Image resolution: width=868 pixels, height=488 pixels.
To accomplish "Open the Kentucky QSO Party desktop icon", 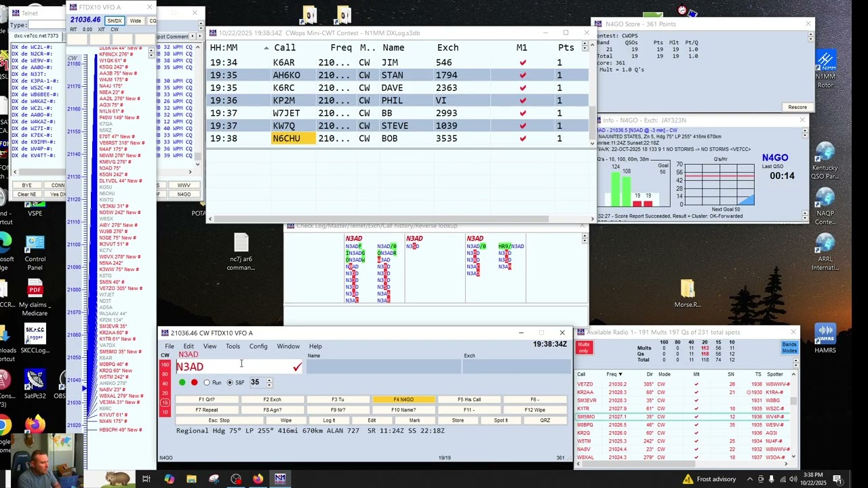I will pos(825,161).
